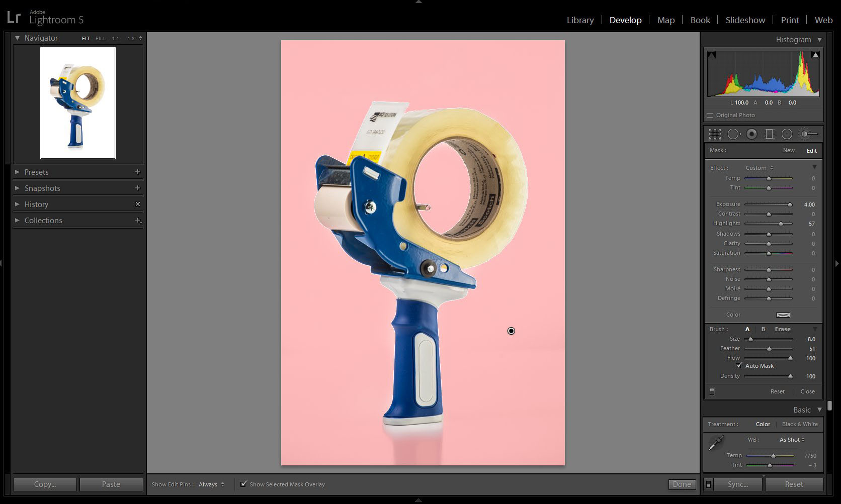The width and height of the screenshot is (841, 504).
Task: Open the mask Color swatch
Action: pos(783,315)
